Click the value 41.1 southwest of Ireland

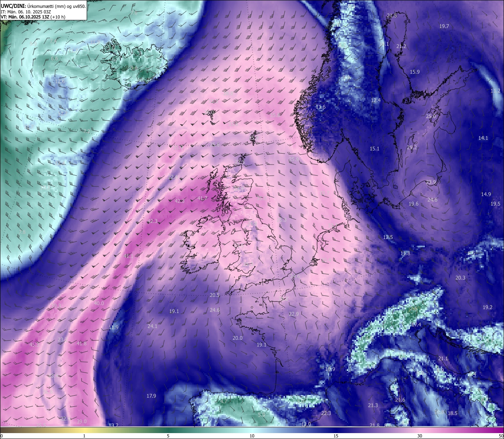[x=128, y=256]
